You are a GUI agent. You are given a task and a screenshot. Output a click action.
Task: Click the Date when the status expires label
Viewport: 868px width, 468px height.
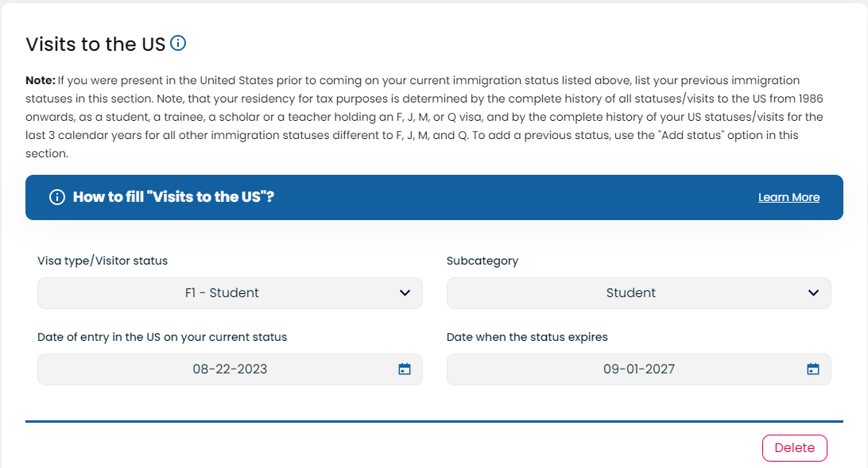(x=527, y=337)
